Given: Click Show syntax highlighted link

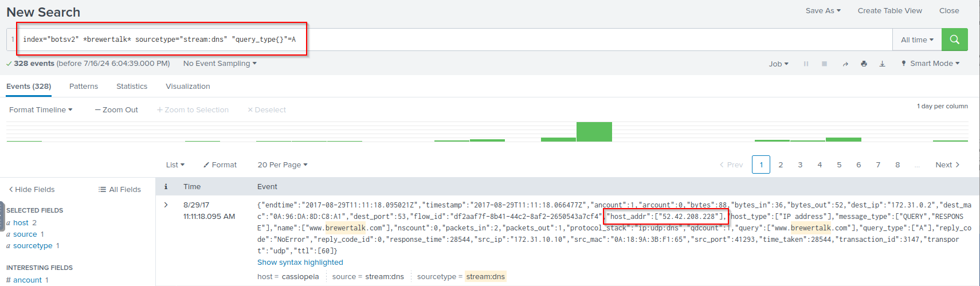Looking at the screenshot, I should 300,263.
